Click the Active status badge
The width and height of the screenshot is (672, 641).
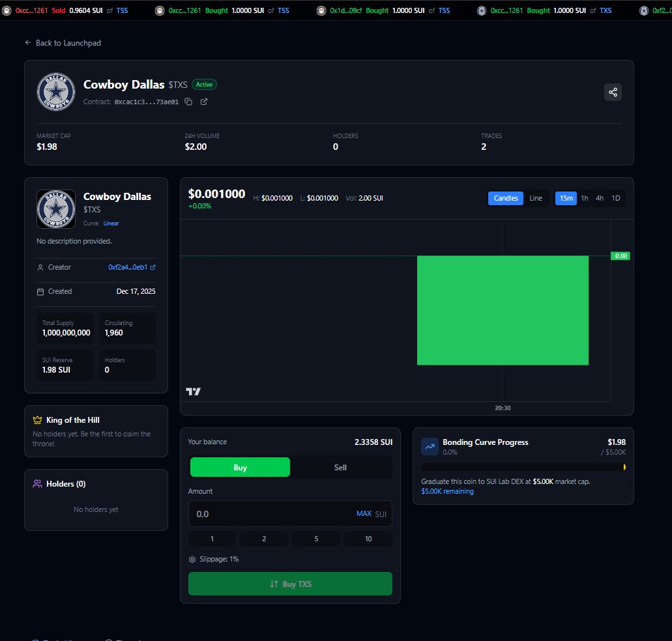(x=204, y=84)
